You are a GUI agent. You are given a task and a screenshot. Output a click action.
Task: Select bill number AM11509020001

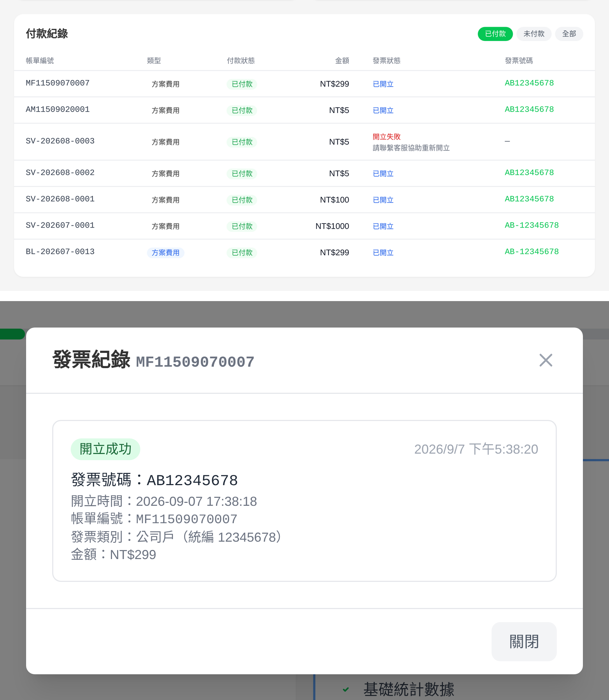click(58, 109)
